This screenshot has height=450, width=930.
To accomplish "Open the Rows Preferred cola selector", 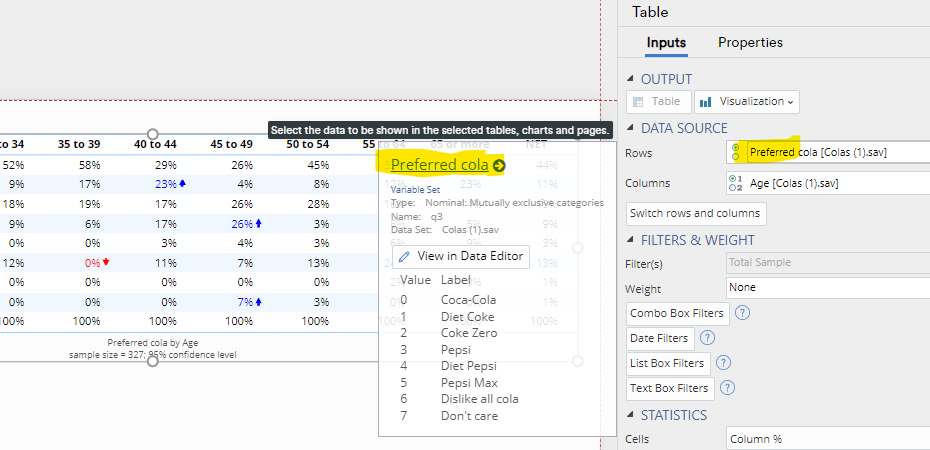I will (828, 152).
